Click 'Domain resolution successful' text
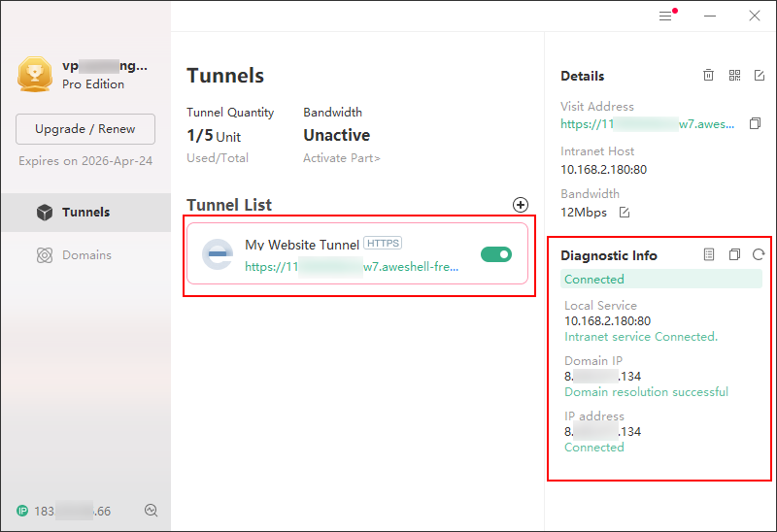Image resolution: width=777 pixels, height=532 pixels. point(646,392)
